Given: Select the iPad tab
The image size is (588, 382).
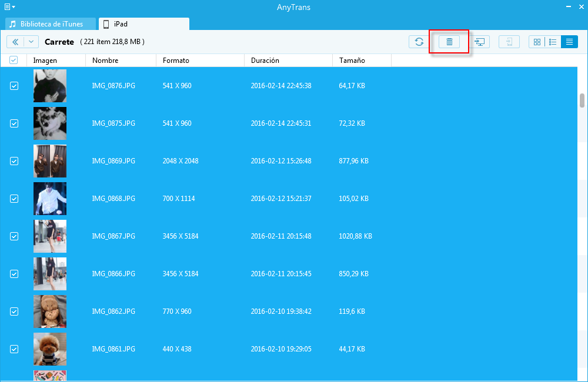Looking at the screenshot, I should pyautogui.click(x=144, y=24).
